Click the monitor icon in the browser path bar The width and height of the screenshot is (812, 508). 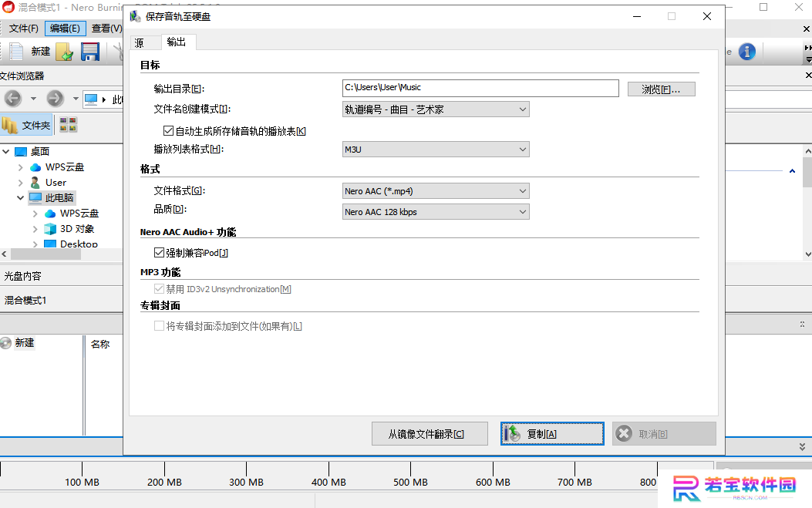point(91,99)
